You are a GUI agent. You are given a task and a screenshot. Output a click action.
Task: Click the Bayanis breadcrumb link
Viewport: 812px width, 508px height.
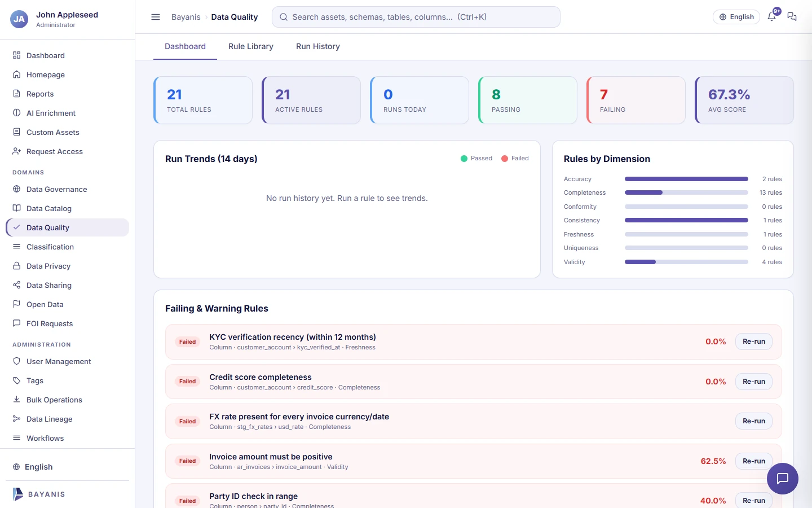(x=186, y=17)
